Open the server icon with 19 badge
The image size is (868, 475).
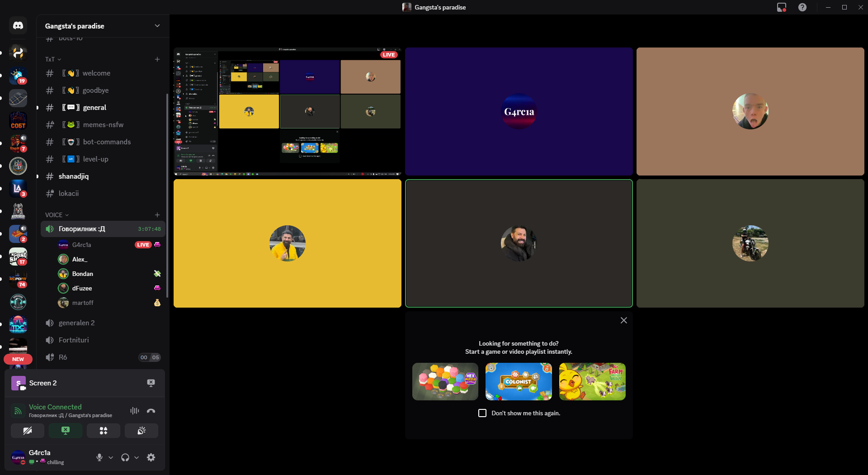18,76
